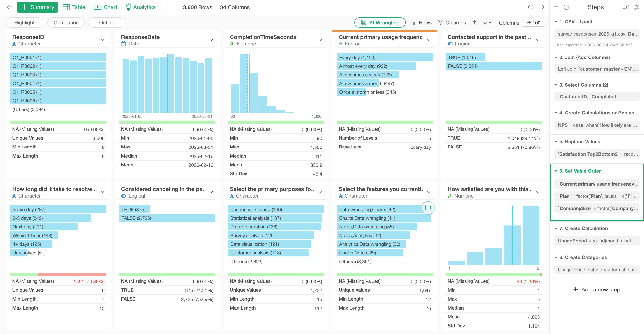Image resolution: width=644 pixels, height=334 pixels.
Task: Collapse the left panel arrow icon
Action: click(9, 7)
